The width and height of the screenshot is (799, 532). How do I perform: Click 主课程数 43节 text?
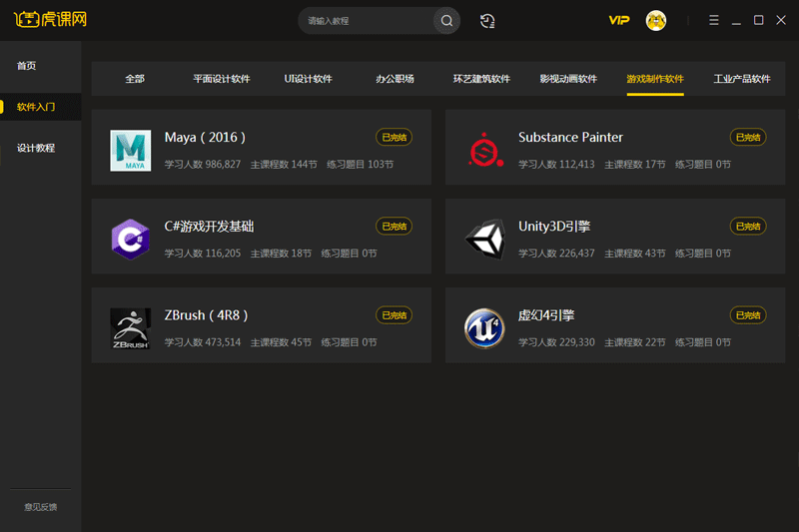pos(635,254)
